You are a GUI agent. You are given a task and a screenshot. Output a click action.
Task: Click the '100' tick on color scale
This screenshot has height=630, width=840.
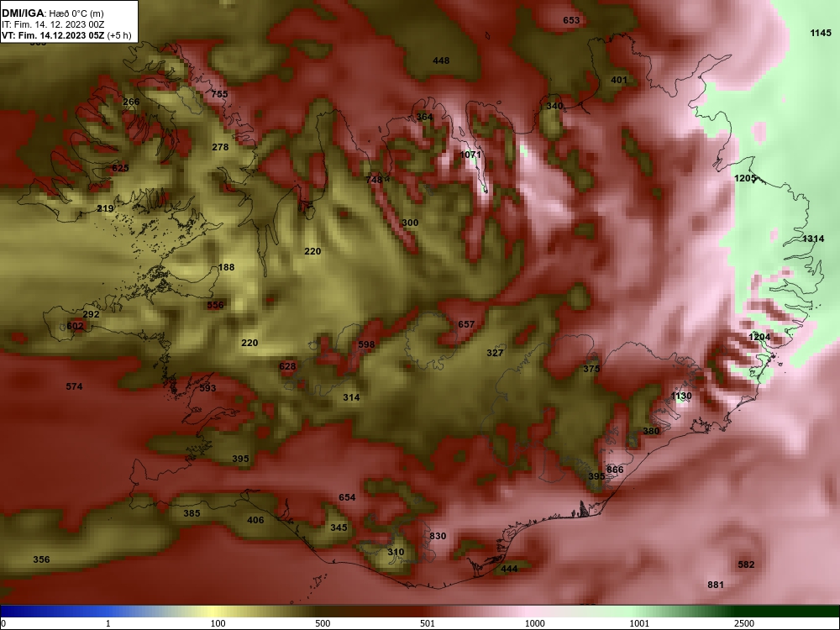tap(218, 623)
